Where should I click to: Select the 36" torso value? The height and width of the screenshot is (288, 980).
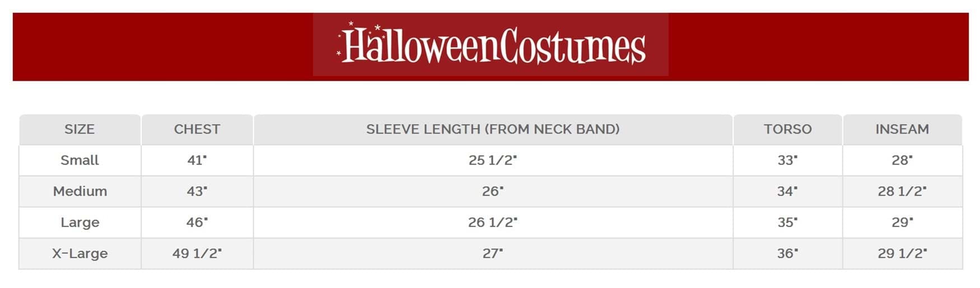787,253
